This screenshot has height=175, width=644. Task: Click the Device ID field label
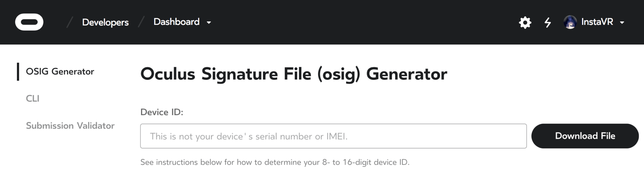click(162, 112)
